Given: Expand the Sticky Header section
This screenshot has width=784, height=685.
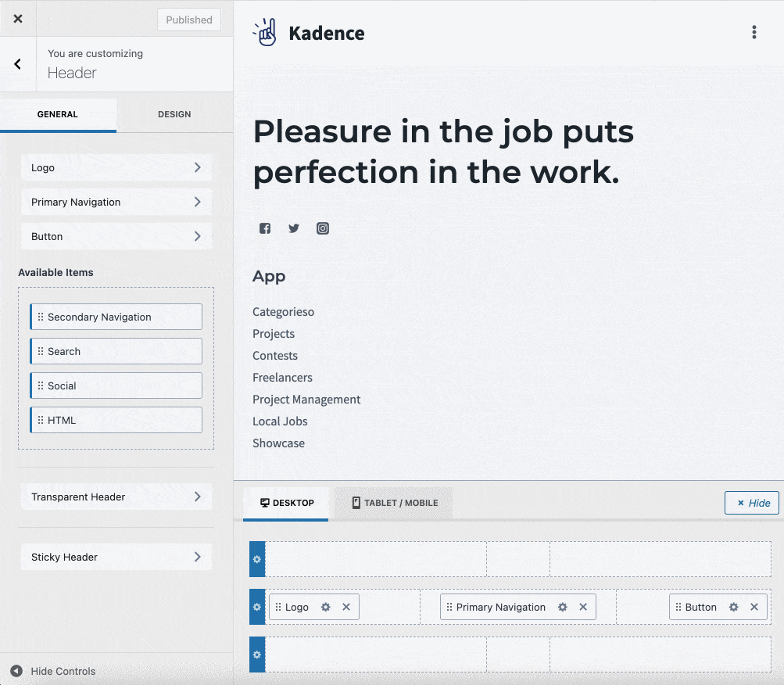Looking at the screenshot, I should coord(116,557).
